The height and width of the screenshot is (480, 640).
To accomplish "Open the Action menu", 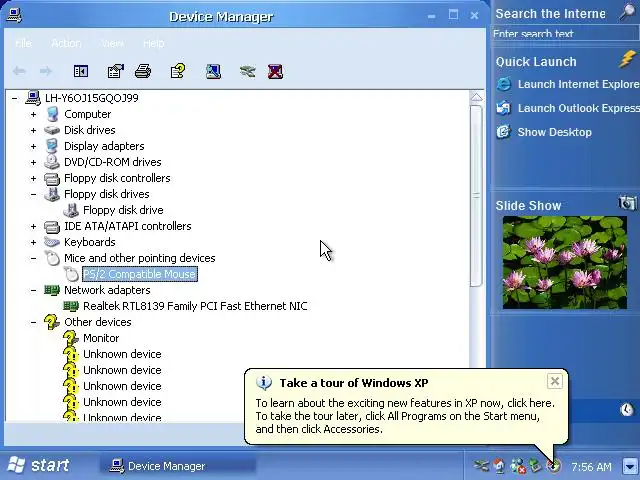I will point(66,43).
